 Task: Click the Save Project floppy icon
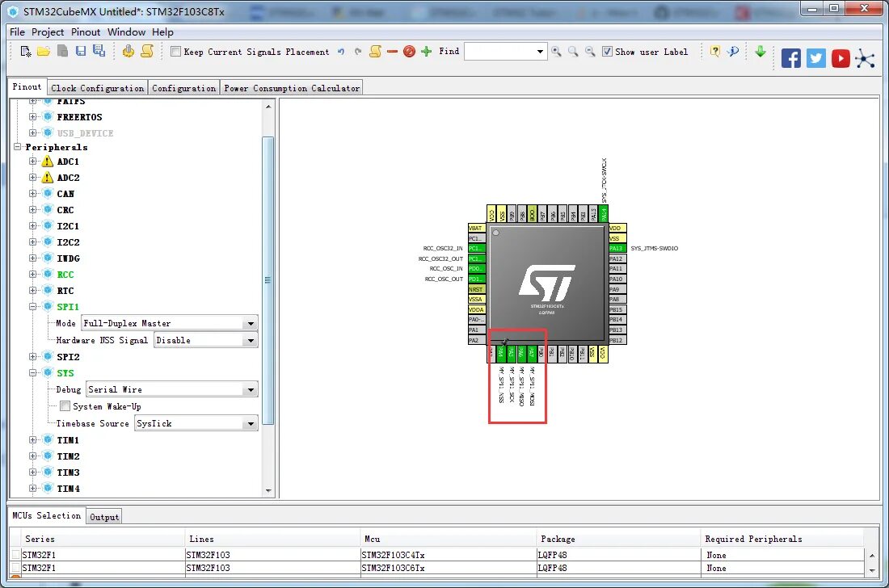(81, 51)
